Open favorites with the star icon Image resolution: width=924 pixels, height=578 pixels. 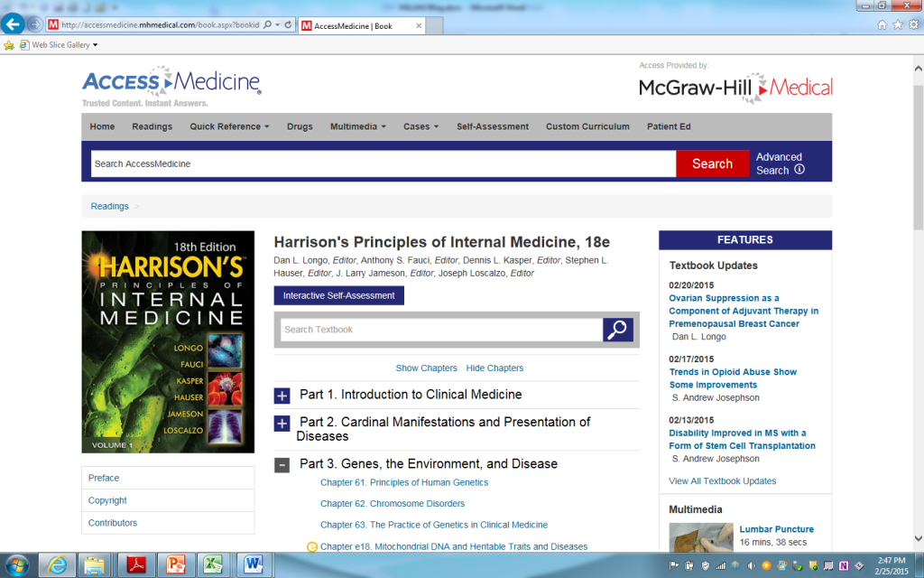[x=898, y=24]
